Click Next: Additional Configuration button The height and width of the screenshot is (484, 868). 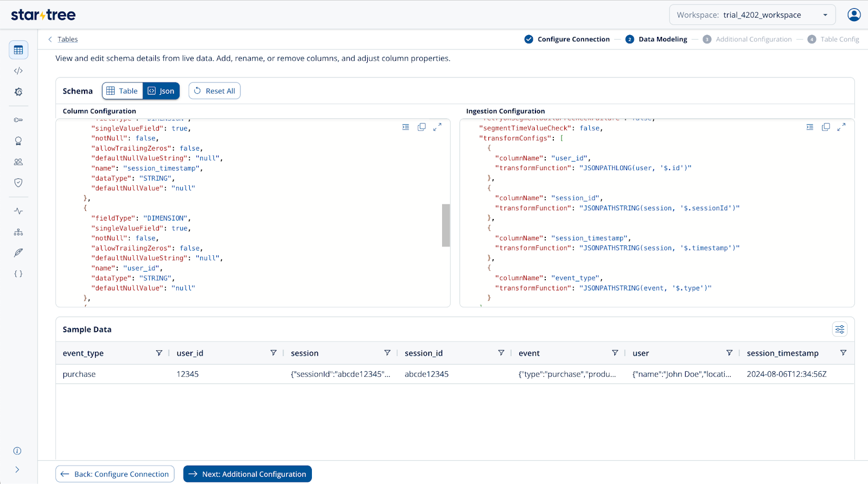pyautogui.click(x=247, y=474)
